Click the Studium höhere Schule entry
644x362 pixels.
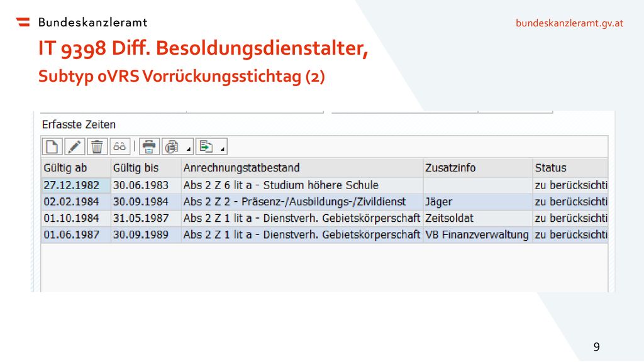pyautogui.click(x=302, y=185)
